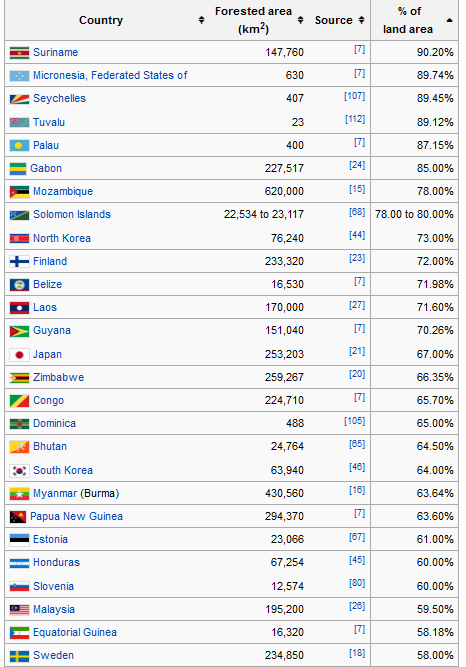Click the Mozambique flag icon
Viewport: 466px width, 668px height.
tap(19, 192)
